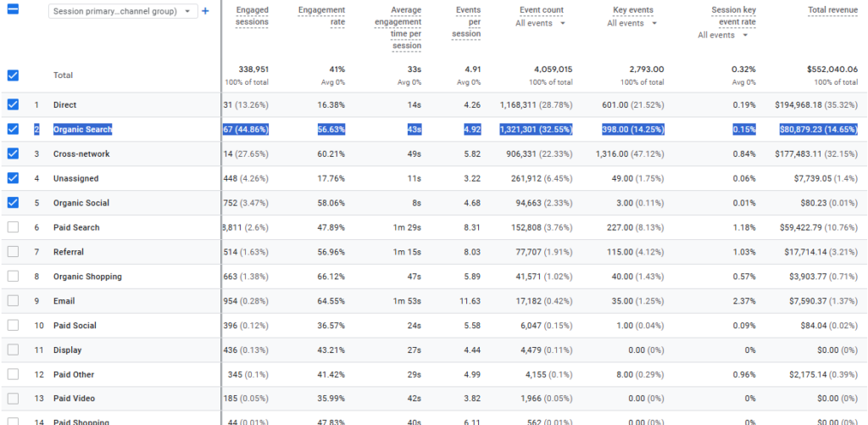Uncheck the Unassigned row checkbox
This screenshot has width=868, height=425.
(13, 178)
